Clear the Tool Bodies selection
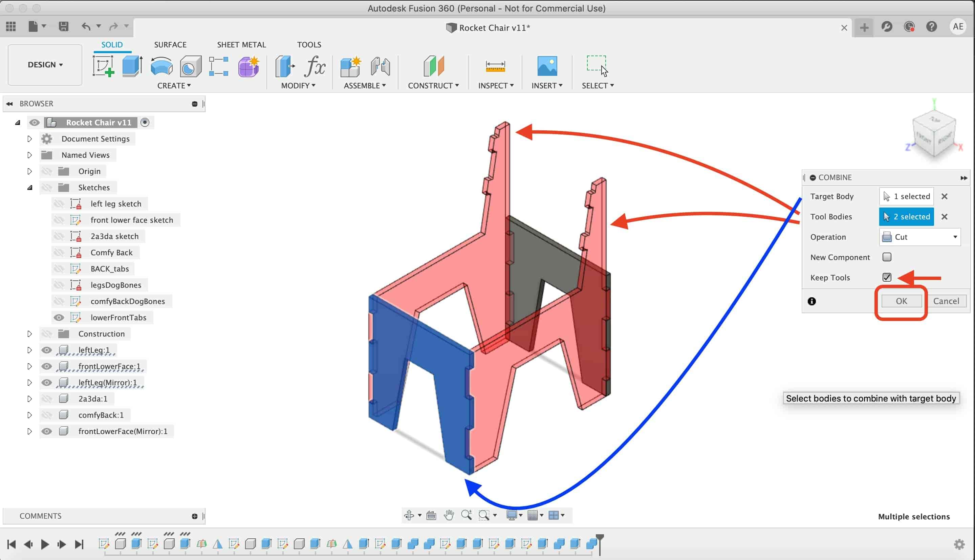The height and width of the screenshot is (560, 975). tap(944, 217)
